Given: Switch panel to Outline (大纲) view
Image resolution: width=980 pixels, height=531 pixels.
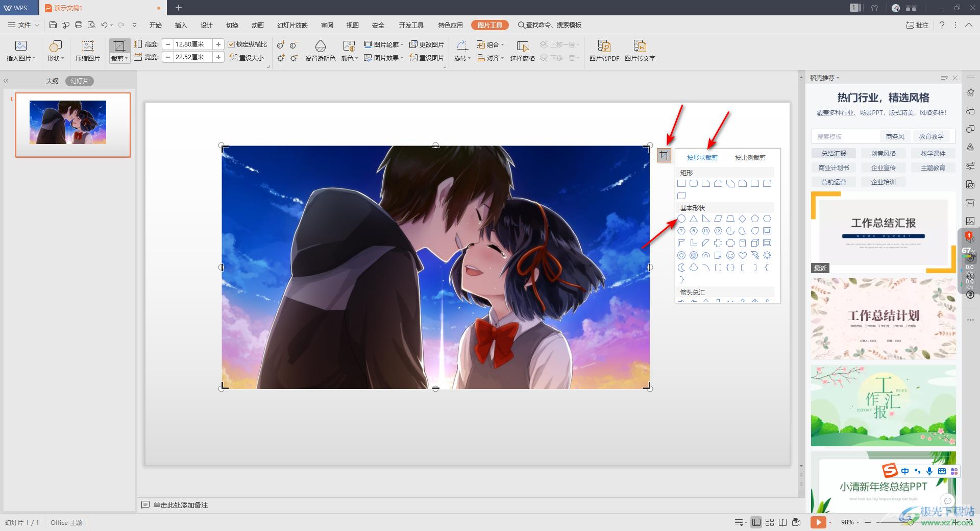Looking at the screenshot, I should (52, 81).
